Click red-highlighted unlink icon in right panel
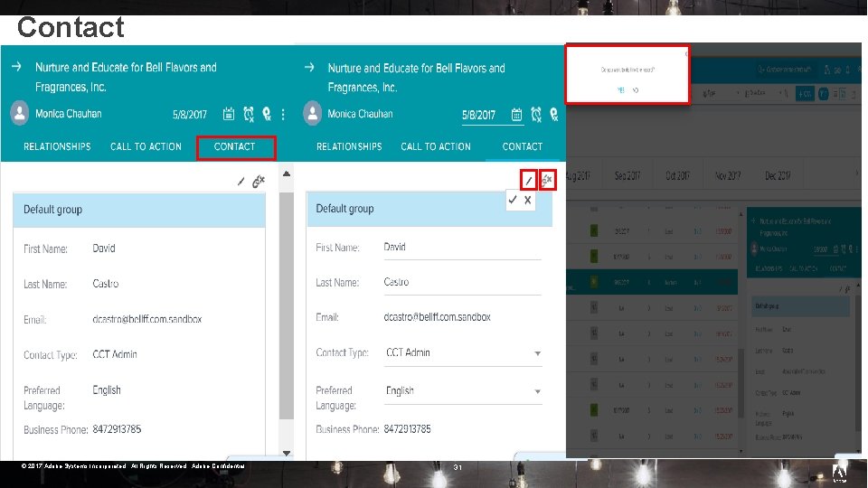Image resolution: width=868 pixels, height=488 pixels. pos(548,181)
